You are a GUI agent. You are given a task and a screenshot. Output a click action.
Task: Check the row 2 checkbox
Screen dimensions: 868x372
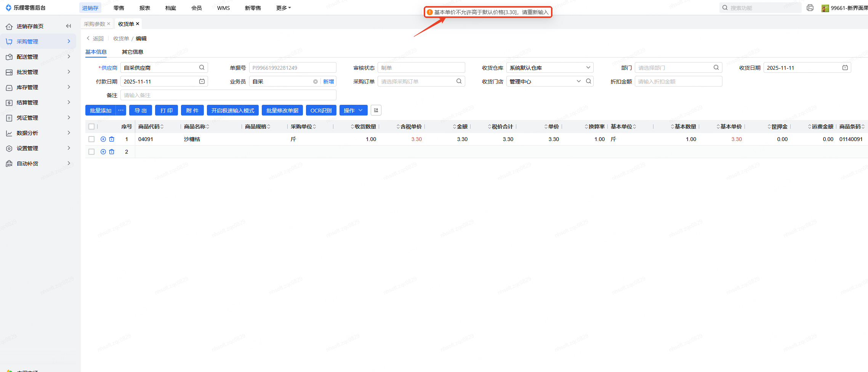click(x=91, y=152)
